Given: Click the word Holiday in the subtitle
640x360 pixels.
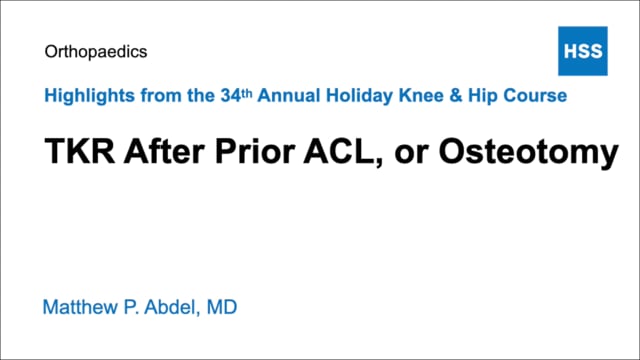Looking at the screenshot, I should 359,96.
